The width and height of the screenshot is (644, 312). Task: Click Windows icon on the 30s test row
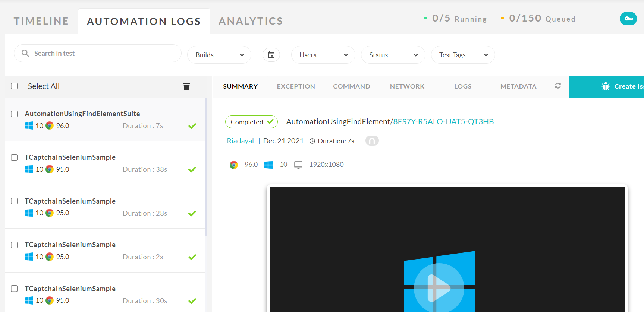coord(29,300)
